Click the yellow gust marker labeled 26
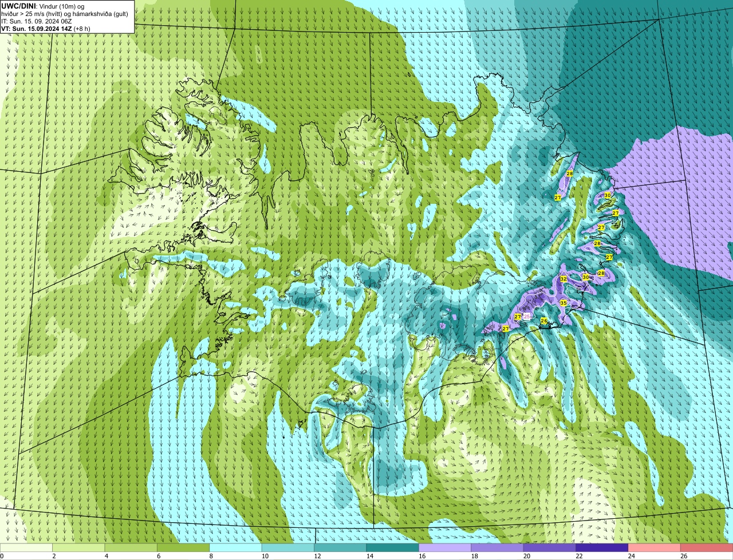The image size is (733, 560). click(544, 321)
